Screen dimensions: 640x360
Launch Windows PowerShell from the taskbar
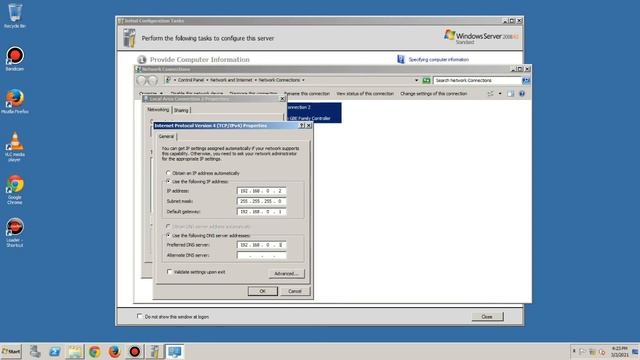coord(55,351)
